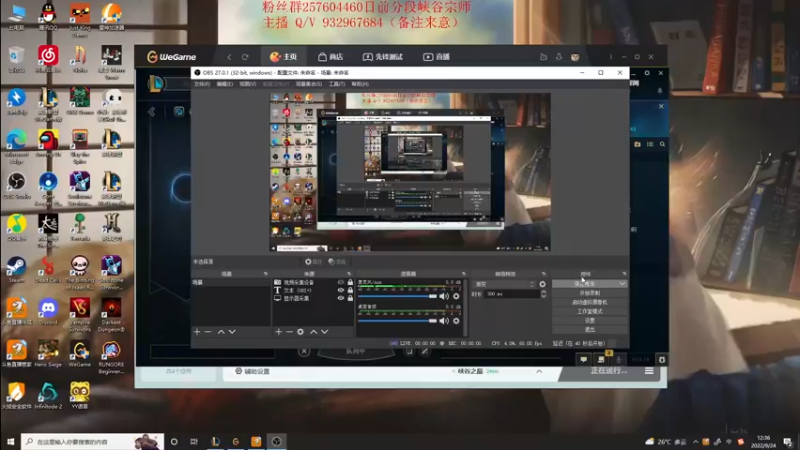Open 桌面音频 audio settings gear
This screenshot has width=800, height=450.
456,321
